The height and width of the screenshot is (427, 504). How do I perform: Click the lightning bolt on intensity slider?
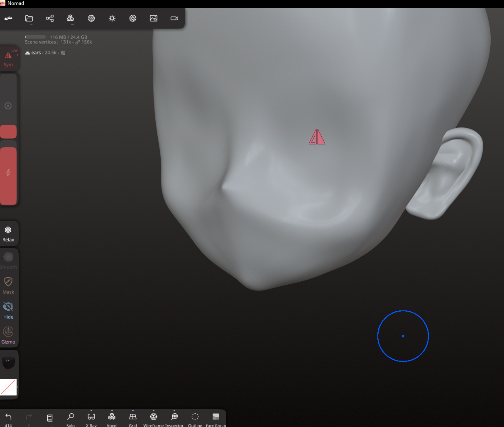(x=8, y=173)
